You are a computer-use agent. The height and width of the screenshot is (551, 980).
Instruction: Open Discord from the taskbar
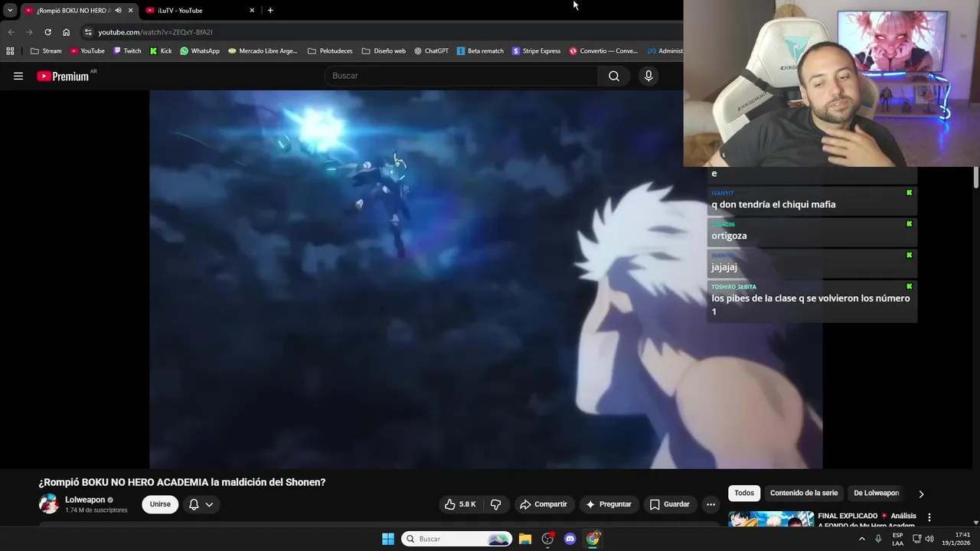570,539
